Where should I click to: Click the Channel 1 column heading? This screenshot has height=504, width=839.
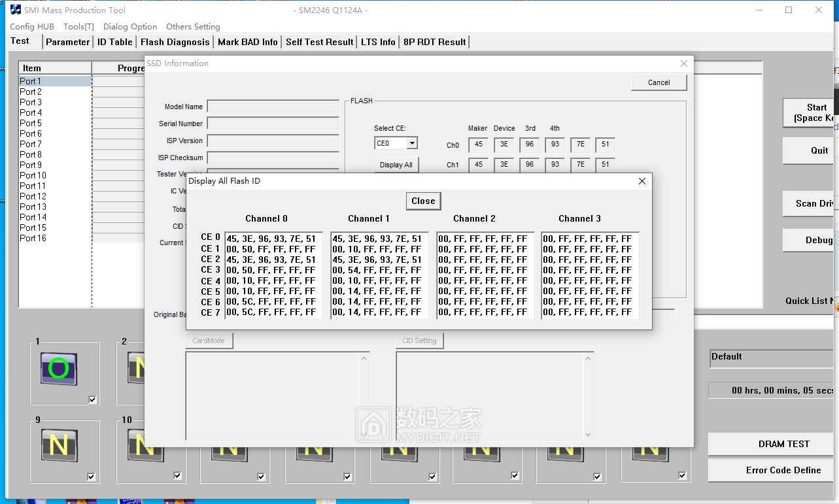coord(369,218)
